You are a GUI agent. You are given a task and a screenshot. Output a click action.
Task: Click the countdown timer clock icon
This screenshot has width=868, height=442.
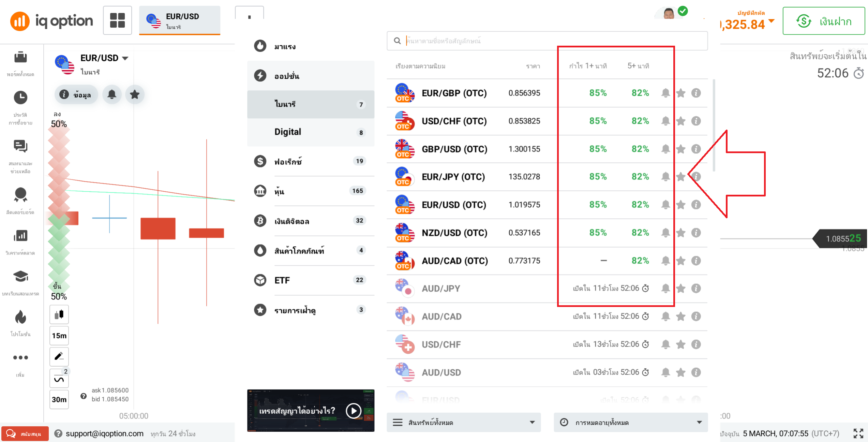pyautogui.click(x=859, y=73)
